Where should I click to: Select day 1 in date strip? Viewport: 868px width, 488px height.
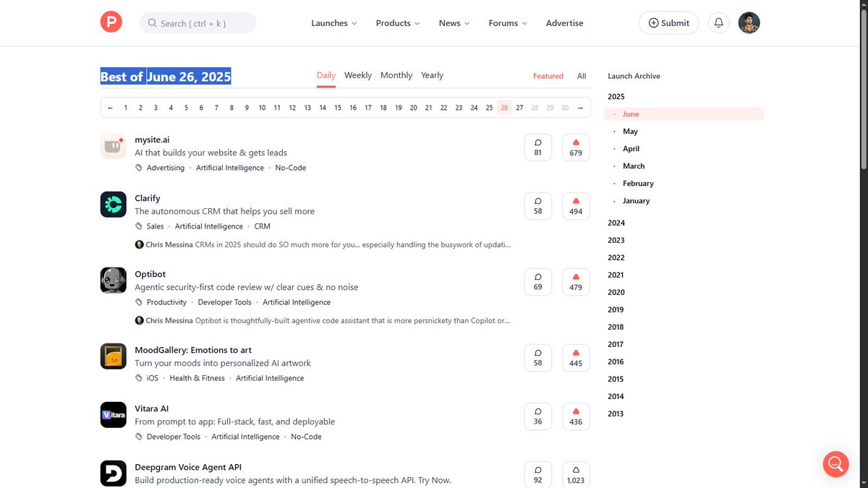coord(125,108)
